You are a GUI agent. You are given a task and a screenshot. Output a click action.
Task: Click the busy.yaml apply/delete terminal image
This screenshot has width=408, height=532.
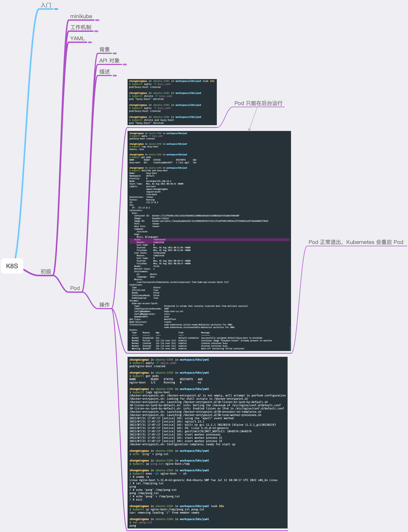coord(172,102)
